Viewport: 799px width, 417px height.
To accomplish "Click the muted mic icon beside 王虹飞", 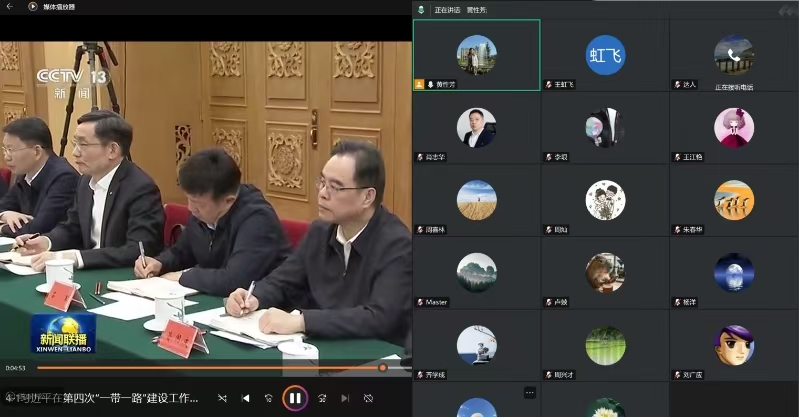I will 547,85.
